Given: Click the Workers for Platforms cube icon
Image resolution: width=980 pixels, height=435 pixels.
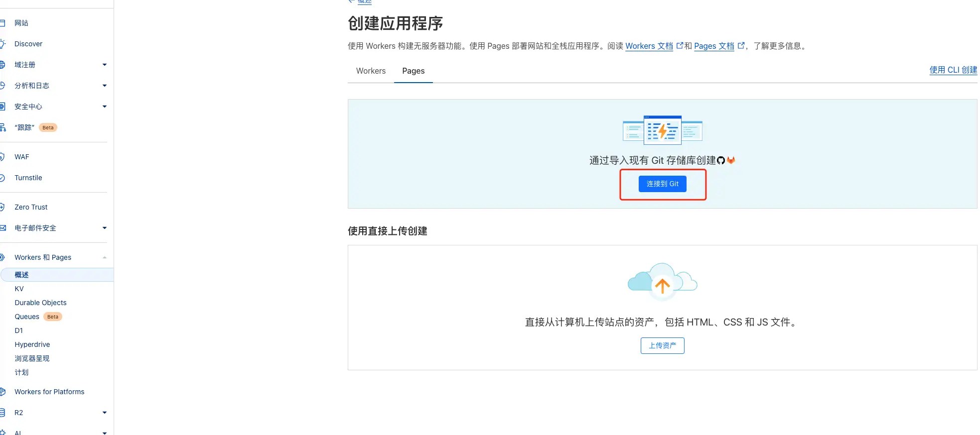Looking at the screenshot, I should pyautogui.click(x=2, y=392).
